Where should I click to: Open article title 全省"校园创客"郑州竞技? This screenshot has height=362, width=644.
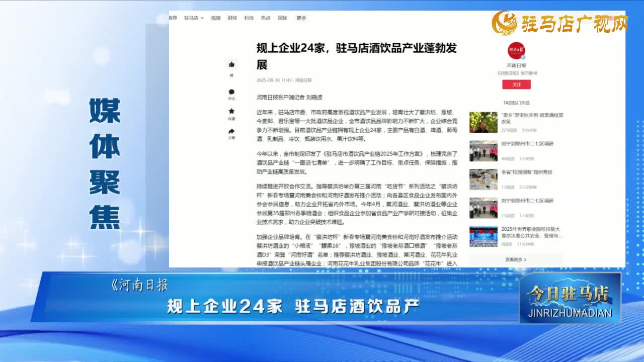tap(526, 172)
